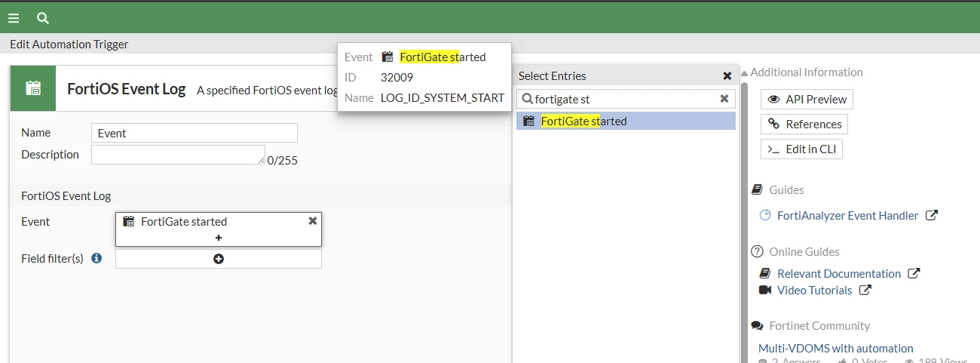Click the eye icon on API Preview
Viewport: 980px width, 363px height.
coord(774,99)
